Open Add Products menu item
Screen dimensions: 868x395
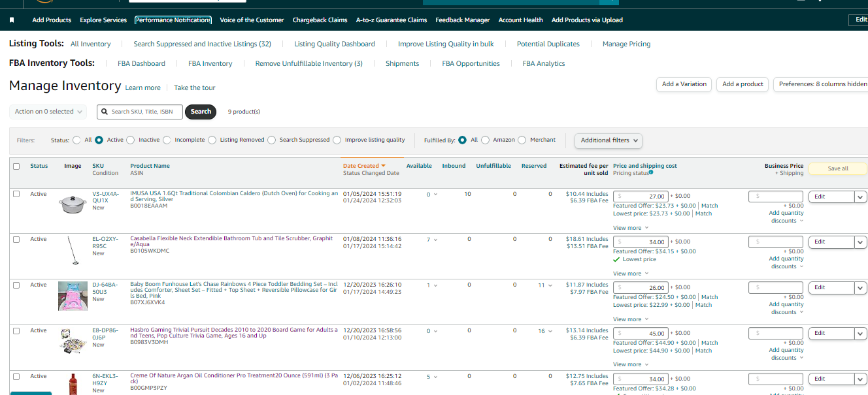[52, 20]
